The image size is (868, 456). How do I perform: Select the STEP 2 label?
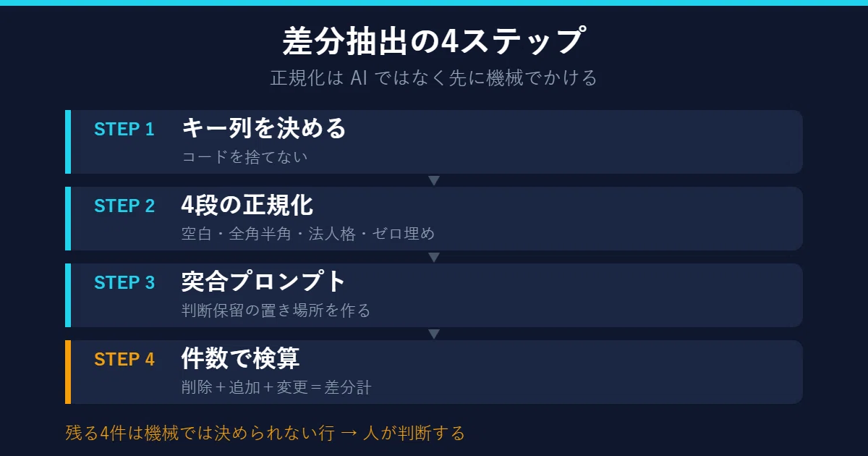[x=124, y=206]
